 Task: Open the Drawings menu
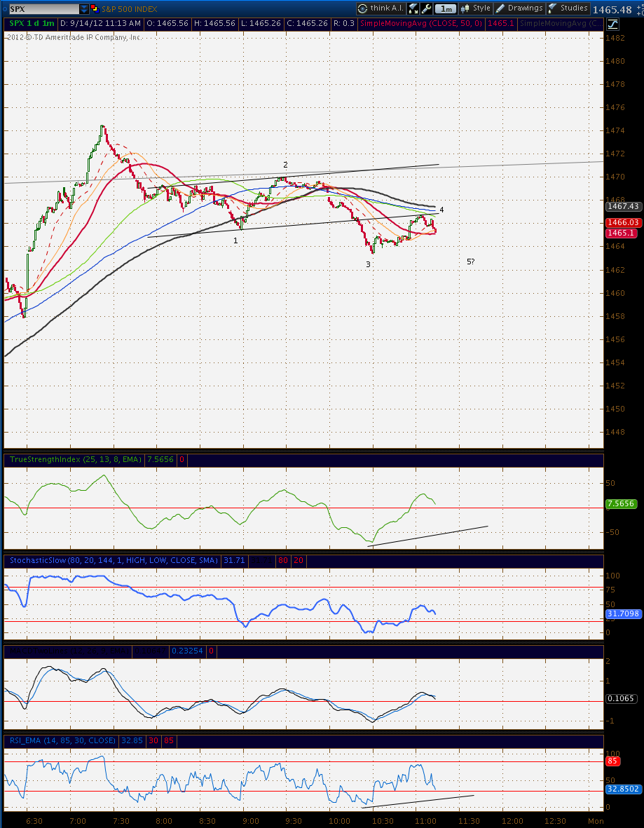519,8
